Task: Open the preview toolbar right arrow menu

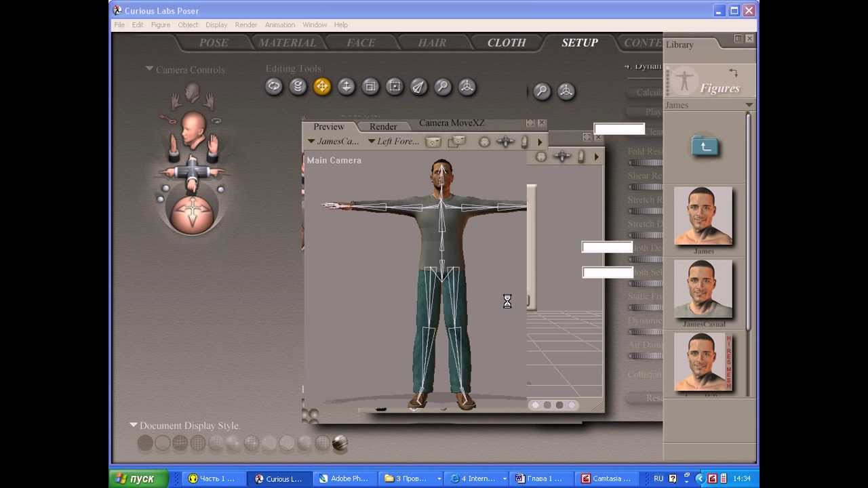Action: click(x=540, y=142)
